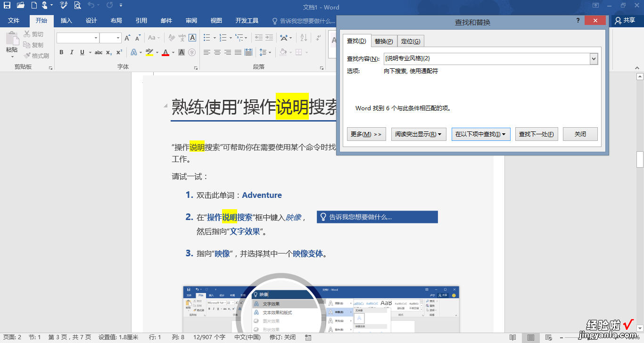The height and width of the screenshot is (343, 644).
Task: Apply superscript formatting
Action: 119,52
